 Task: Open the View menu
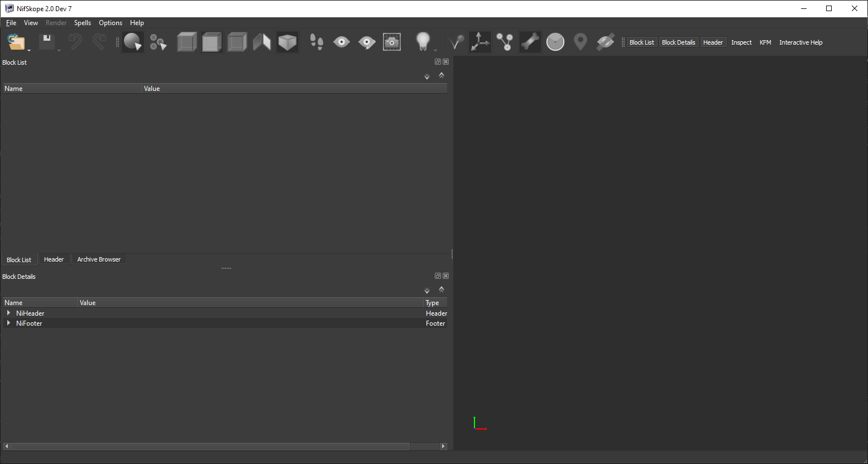point(31,23)
